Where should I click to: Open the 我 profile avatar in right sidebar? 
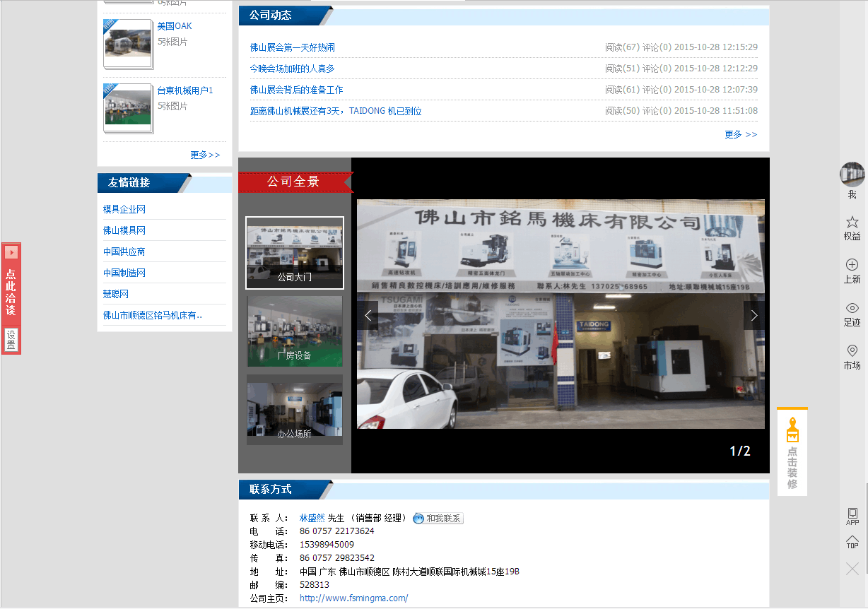point(852,175)
